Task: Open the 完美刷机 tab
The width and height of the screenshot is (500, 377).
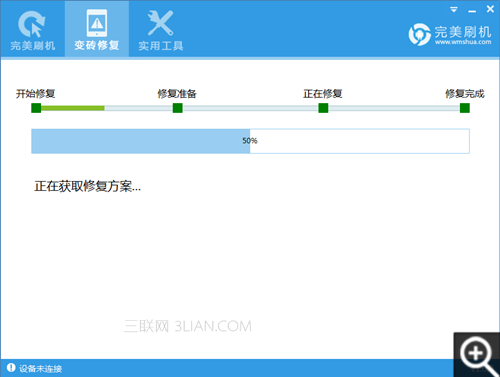Action: tap(32, 29)
